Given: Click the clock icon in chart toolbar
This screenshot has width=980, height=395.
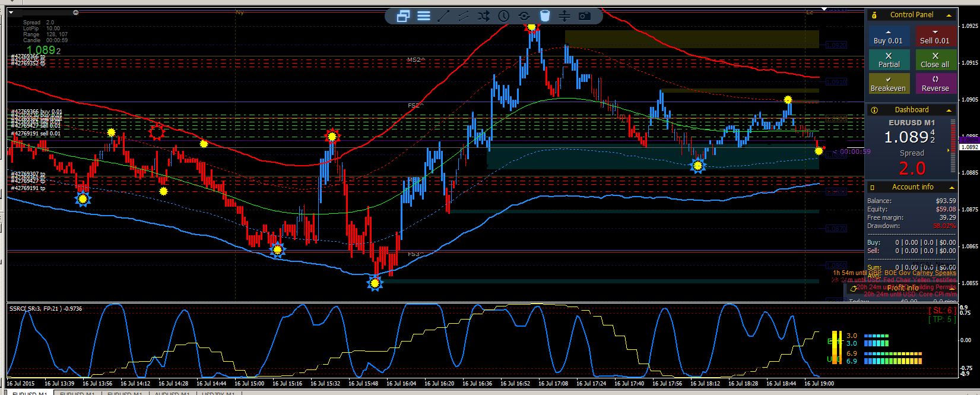Looking at the screenshot, I should 503,16.
